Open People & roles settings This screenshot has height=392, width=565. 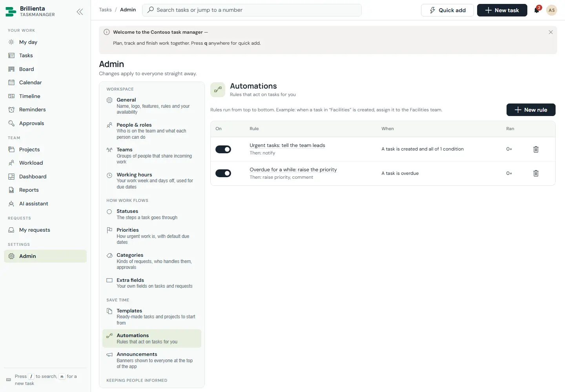pyautogui.click(x=152, y=131)
